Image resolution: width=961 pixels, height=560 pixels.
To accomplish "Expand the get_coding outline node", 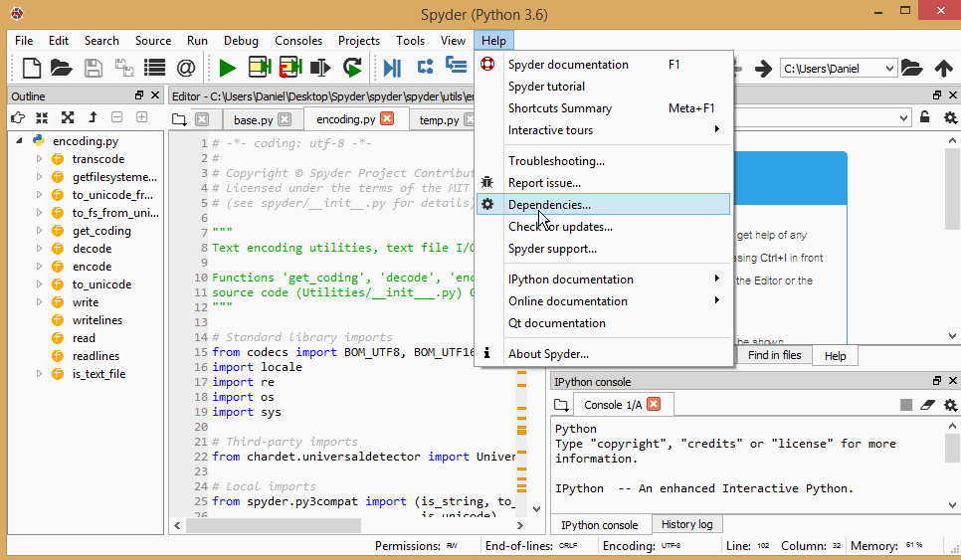I will [39, 231].
